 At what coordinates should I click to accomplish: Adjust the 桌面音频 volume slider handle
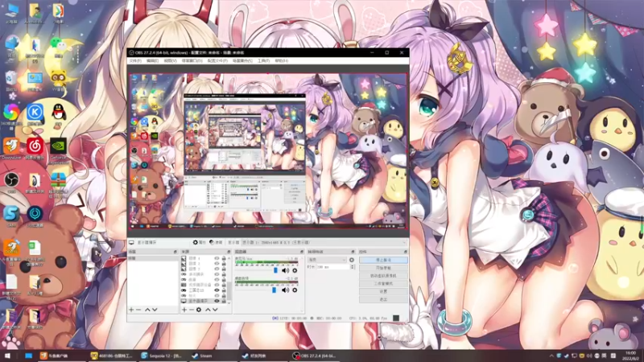[x=274, y=290]
